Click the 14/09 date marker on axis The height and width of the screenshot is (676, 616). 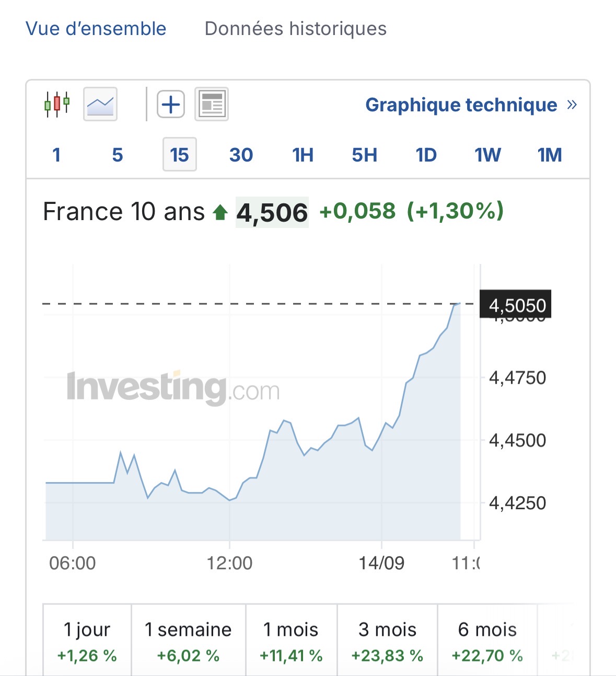tap(381, 563)
